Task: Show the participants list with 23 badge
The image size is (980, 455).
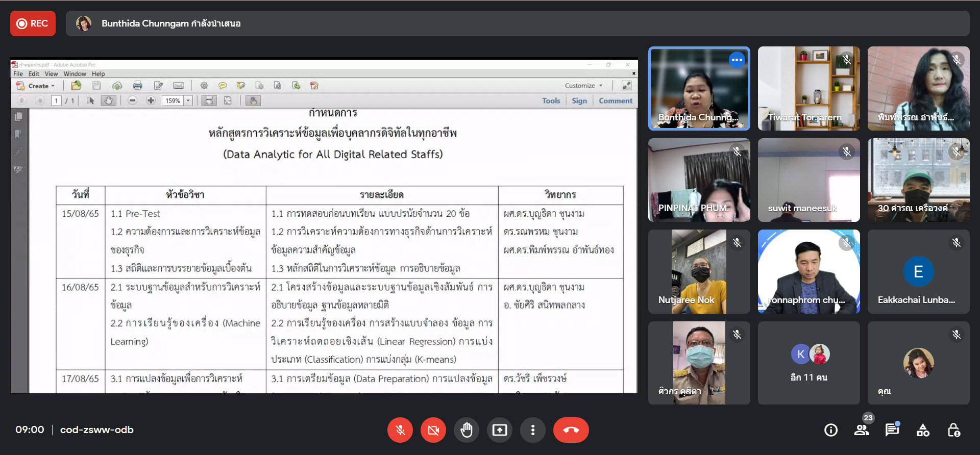Action: coord(862,430)
